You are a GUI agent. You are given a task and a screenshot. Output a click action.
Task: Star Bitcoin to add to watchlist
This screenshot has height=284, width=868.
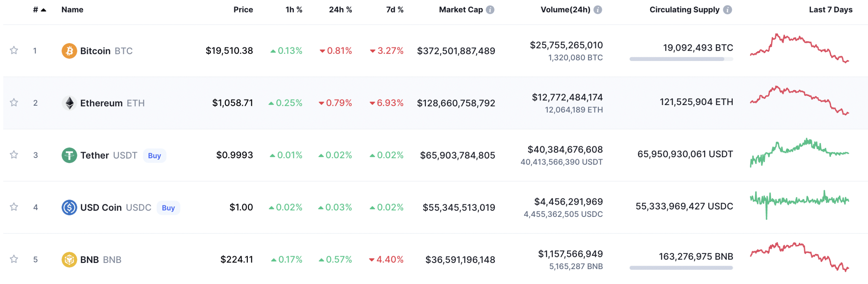[14, 50]
